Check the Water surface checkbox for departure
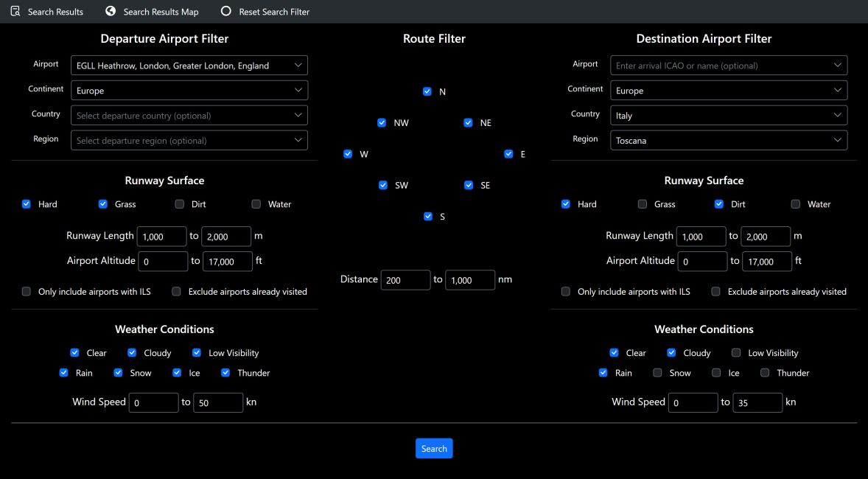868x479 pixels. click(x=256, y=203)
